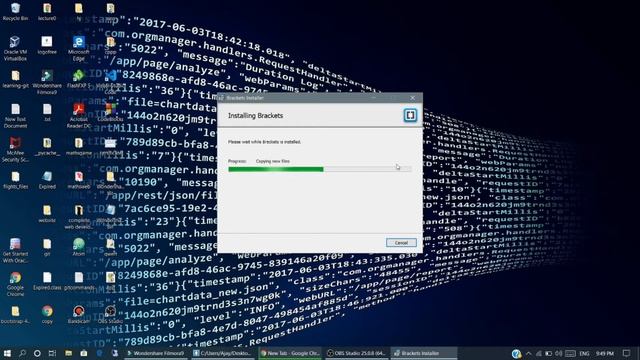Select the Expired.class desktop file
The width and height of the screenshot is (640, 360).
[47, 281]
